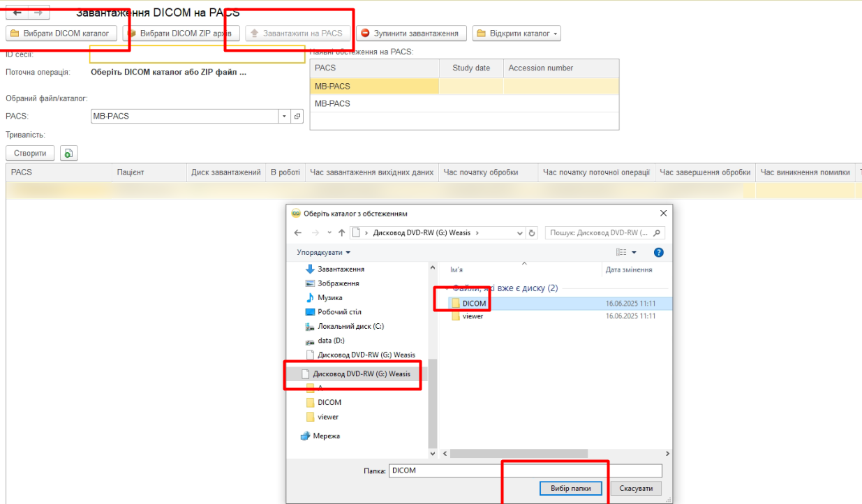Click the Папка folder name input field

click(x=525, y=470)
